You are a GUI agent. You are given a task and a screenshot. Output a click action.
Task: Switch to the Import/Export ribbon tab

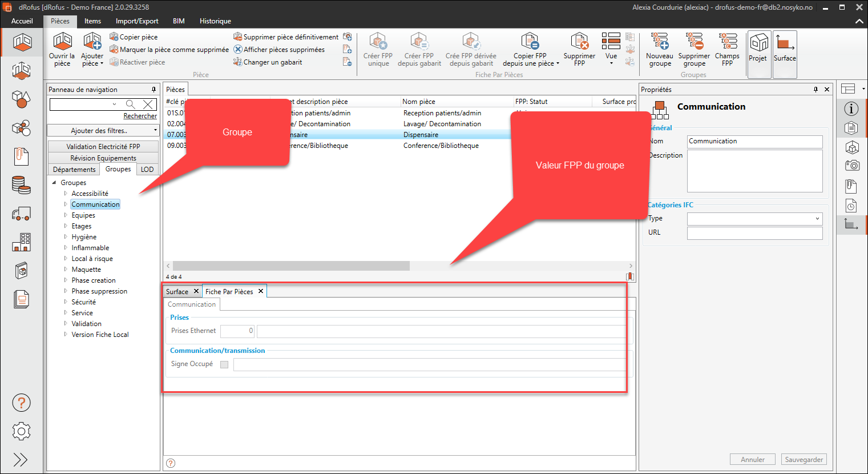pos(137,21)
